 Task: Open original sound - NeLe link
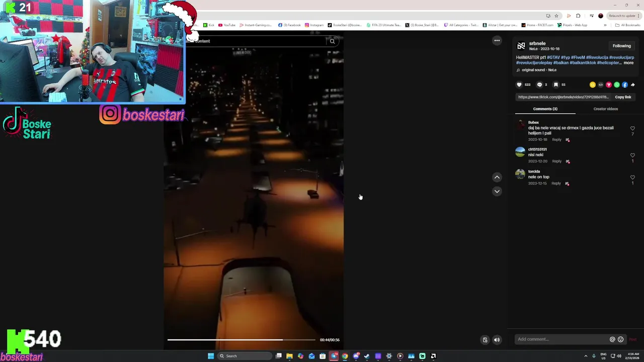click(x=539, y=70)
